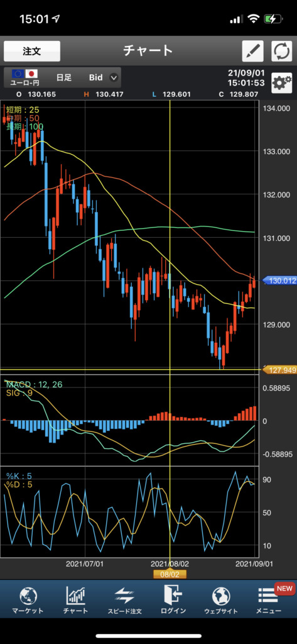Tap the low price value 129.601

pos(176,94)
